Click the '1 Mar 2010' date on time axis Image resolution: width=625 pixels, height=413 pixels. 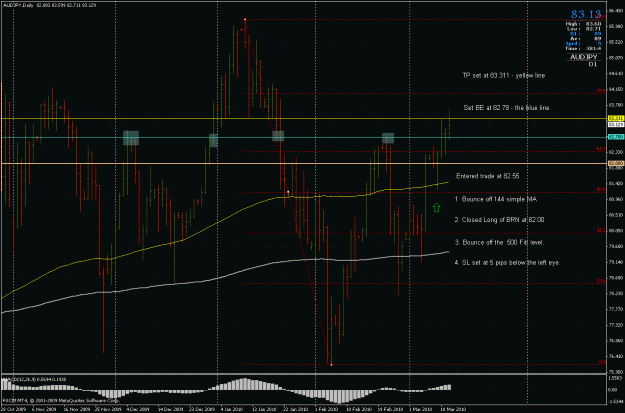pos(421,409)
